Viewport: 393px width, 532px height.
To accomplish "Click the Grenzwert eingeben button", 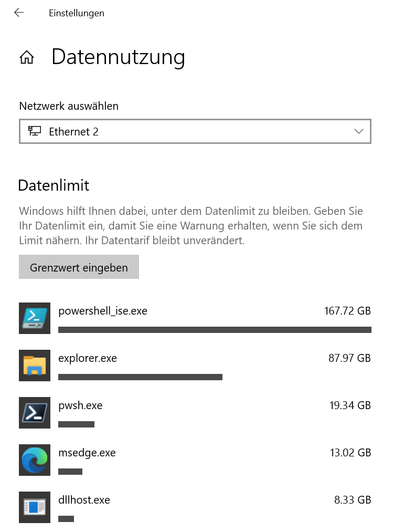I will pos(79,267).
